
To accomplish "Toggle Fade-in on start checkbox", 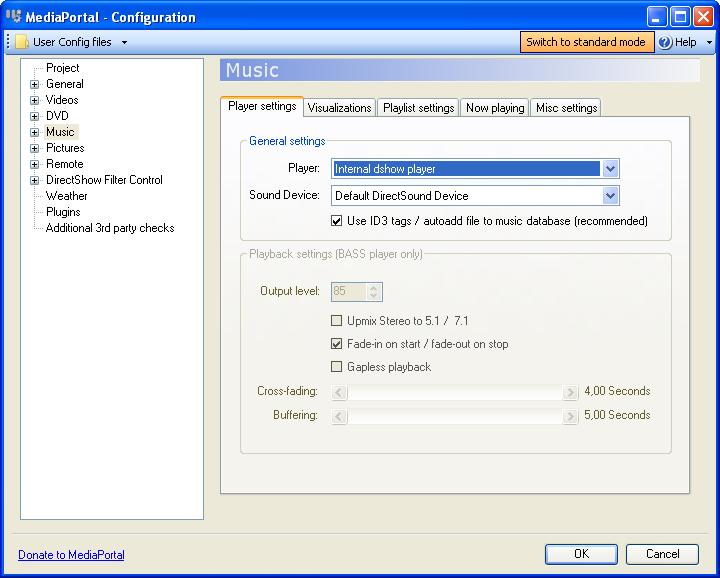I will 337,343.
